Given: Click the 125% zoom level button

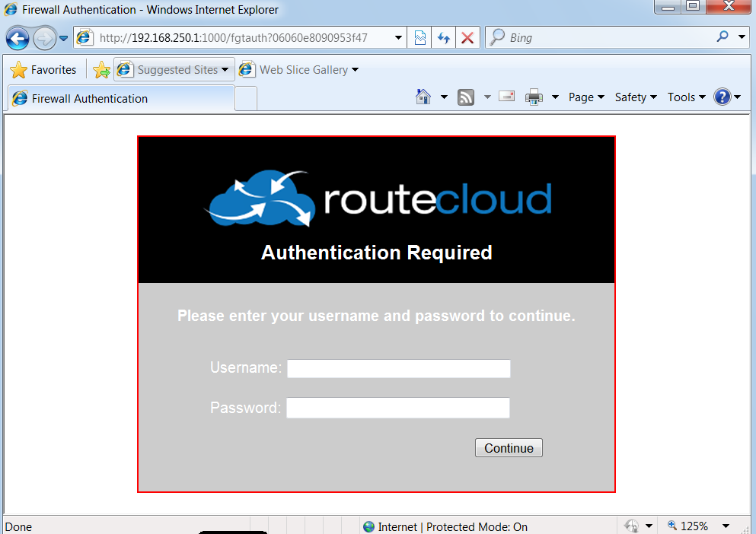Looking at the screenshot, I should [x=687, y=526].
